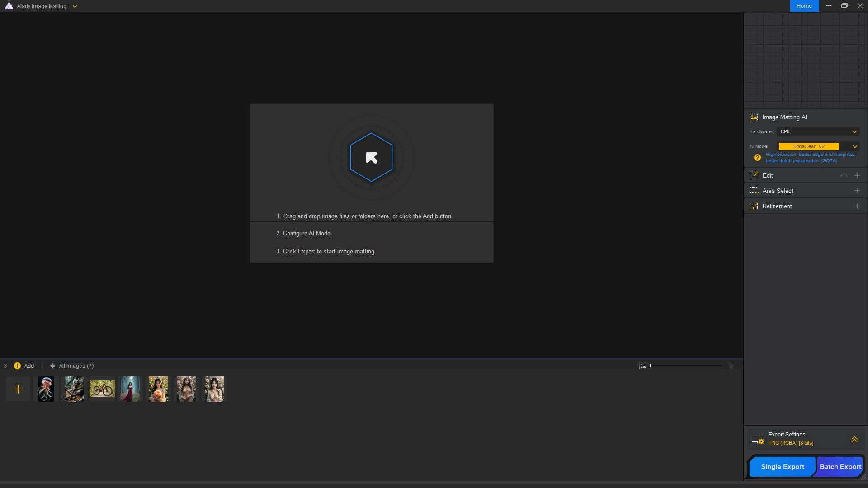The height and width of the screenshot is (488, 868).
Task: Click the large plus add-image tile
Action: pyautogui.click(x=18, y=389)
